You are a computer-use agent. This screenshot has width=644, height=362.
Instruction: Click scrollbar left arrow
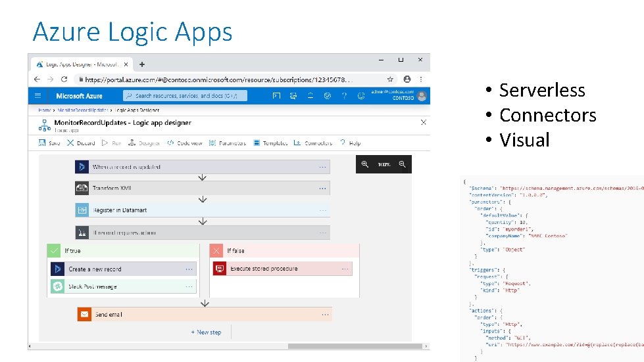[30, 346]
